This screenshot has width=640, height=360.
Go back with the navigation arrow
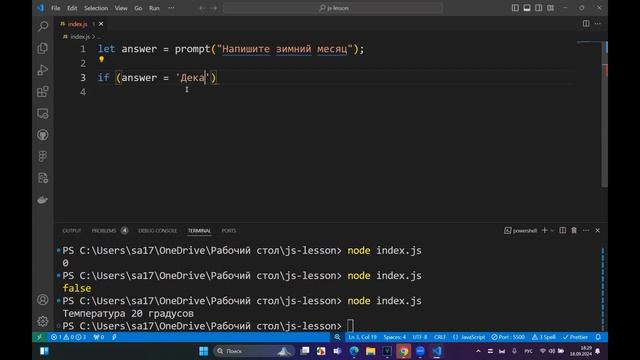coord(202,8)
